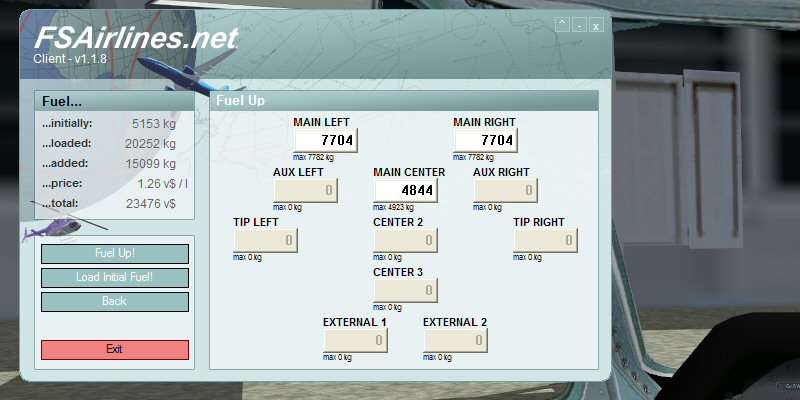Click the 'Client - v1.1.8' version text
The image size is (800, 400).
click(70, 59)
